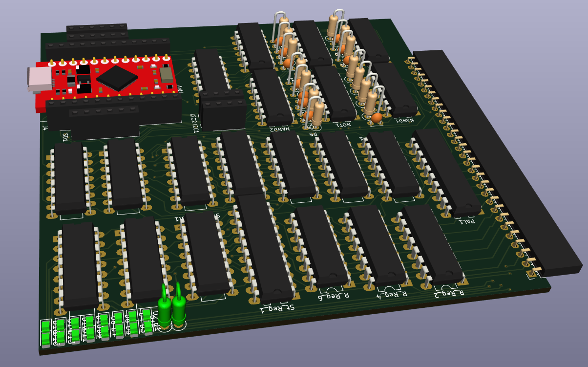This screenshot has height=367, width=588.
Task: Click the R_Reg_6 chip
Action: (x=322, y=246)
